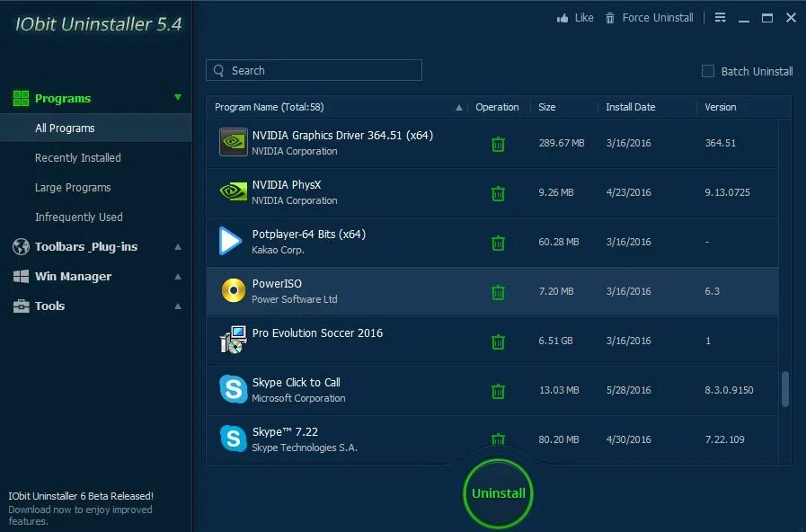Click Power Software Ltd publisher text
Screen dimensions: 806x532
click(294, 299)
